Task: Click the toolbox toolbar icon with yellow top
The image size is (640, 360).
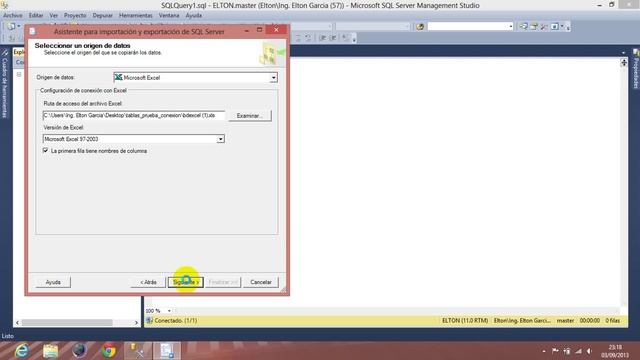Action: coord(534,27)
